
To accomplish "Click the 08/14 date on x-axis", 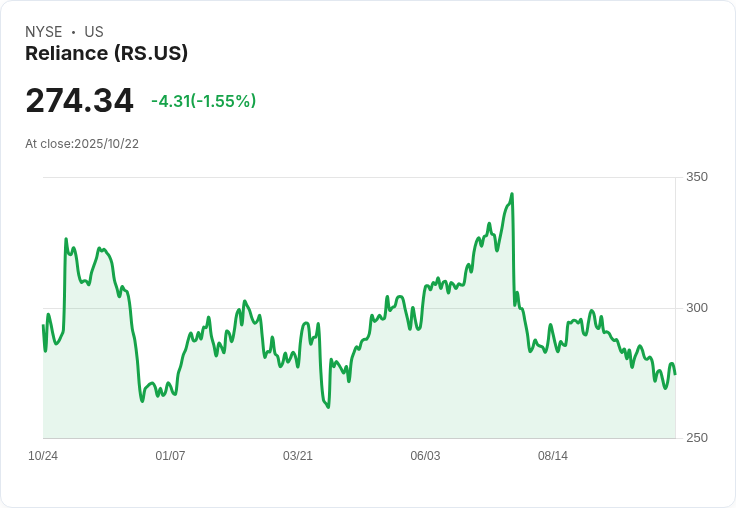I will tap(553, 456).
